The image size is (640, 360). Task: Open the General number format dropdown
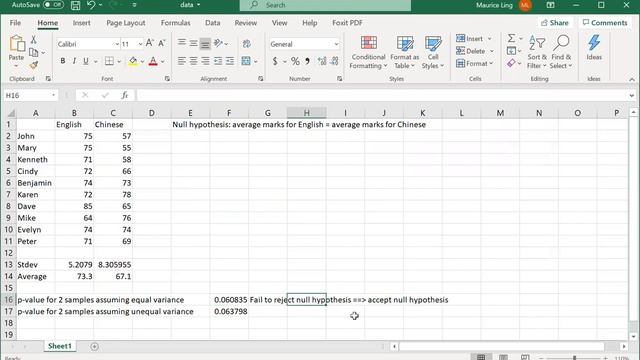click(336, 44)
